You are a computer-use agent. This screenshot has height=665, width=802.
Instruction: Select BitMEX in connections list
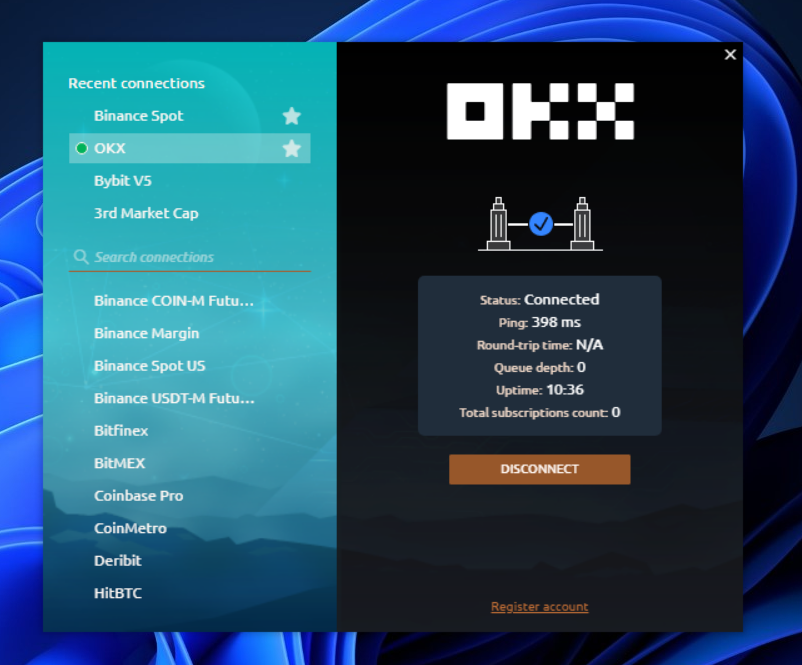(120, 463)
